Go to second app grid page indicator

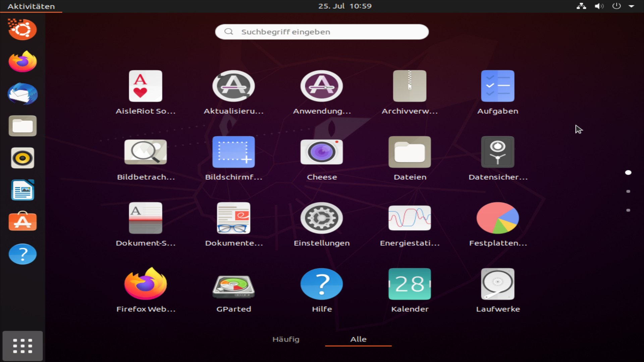point(628,191)
